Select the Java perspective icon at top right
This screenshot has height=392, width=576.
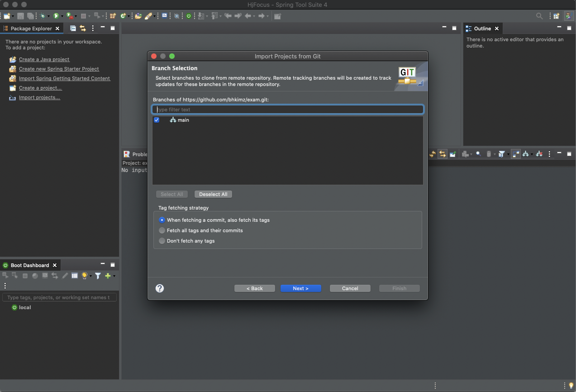click(x=569, y=16)
